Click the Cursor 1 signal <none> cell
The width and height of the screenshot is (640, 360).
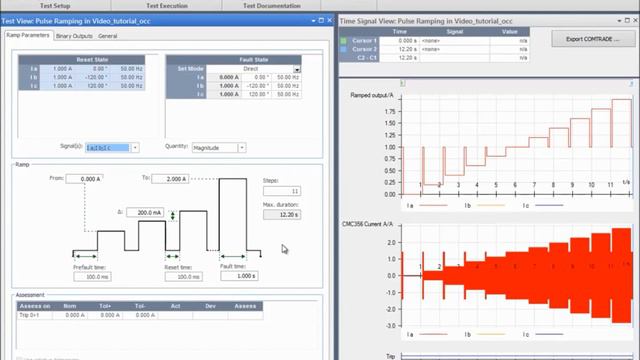(455, 41)
